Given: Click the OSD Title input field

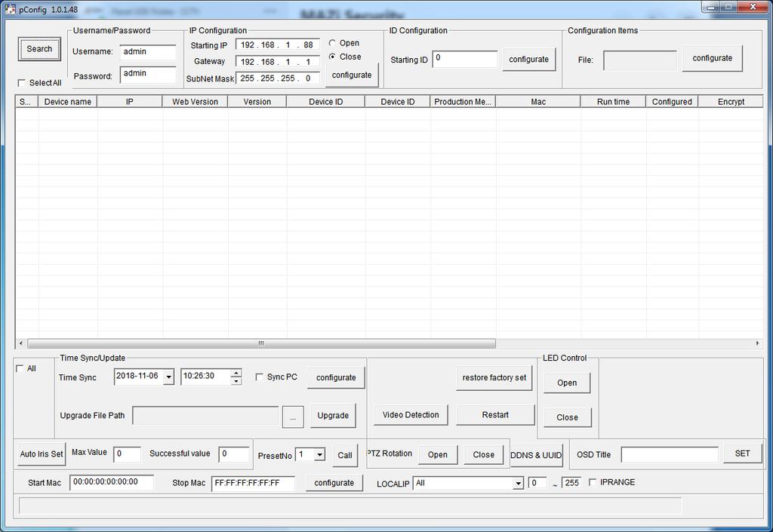Looking at the screenshot, I should point(670,455).
